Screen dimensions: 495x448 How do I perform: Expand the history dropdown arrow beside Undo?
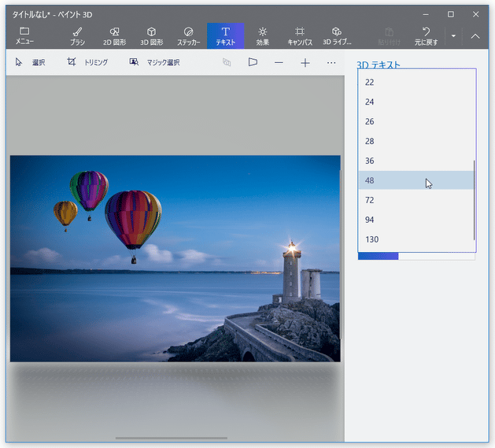click(x=453, y=36)
